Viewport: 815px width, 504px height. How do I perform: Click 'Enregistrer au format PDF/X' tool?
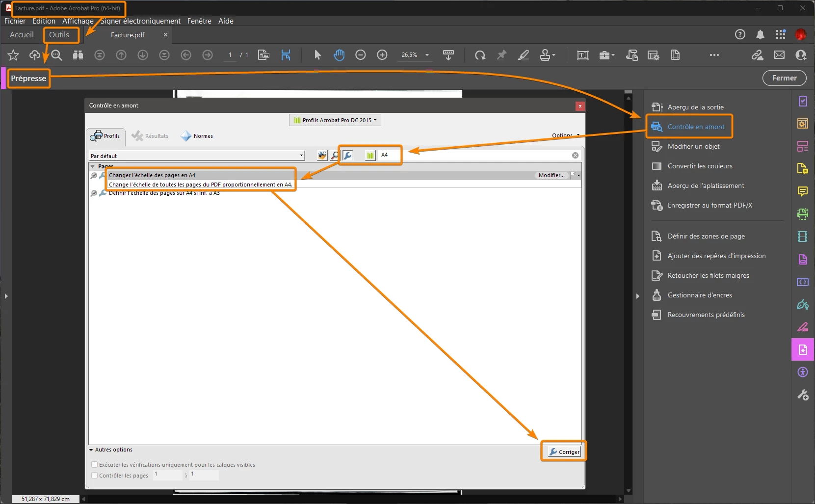pyautogui.click(x=702, y=205)
